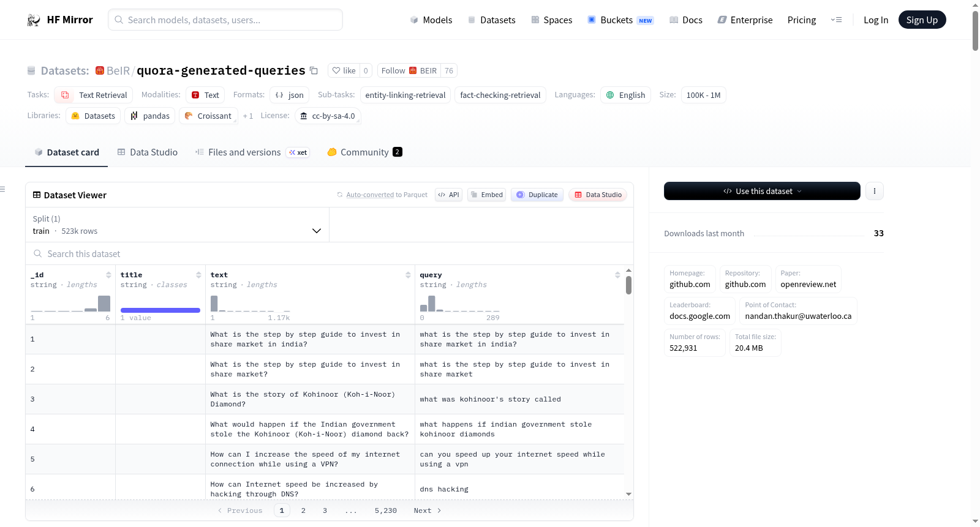
Task: Click the left sidebar collapse icon
Action: point(2,189)
